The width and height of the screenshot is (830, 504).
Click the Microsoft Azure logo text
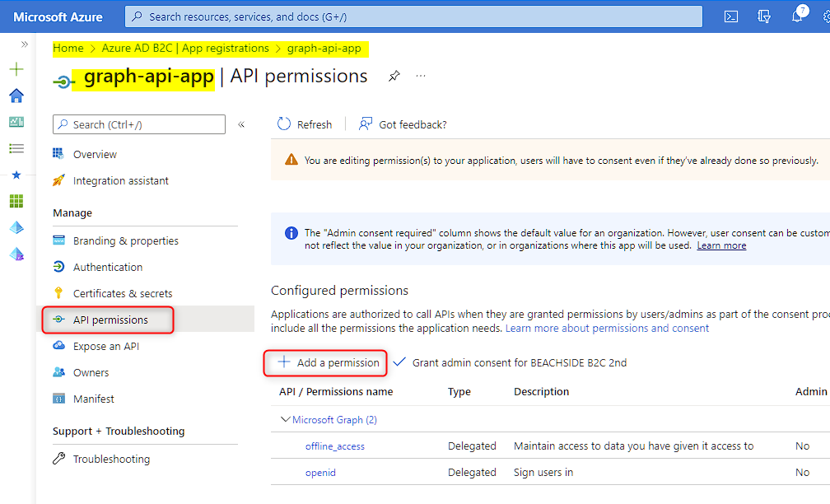tap(58, 17)
